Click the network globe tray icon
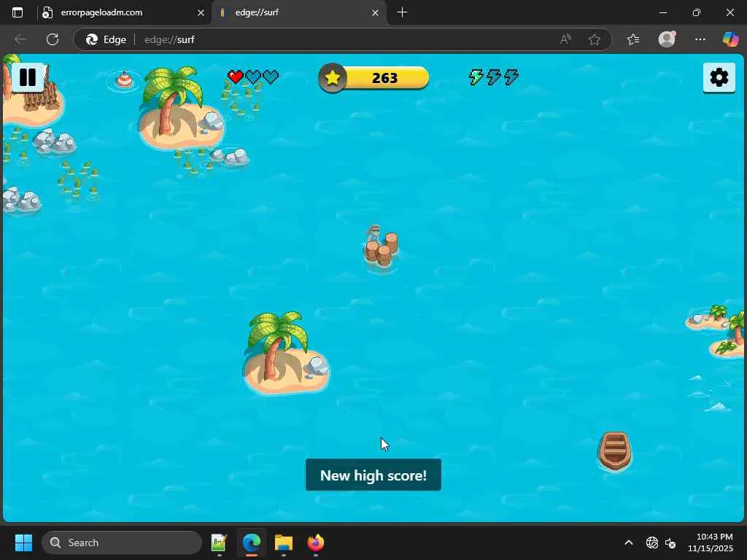This screenshot has height=560, width=747. (x=651, y=542)
